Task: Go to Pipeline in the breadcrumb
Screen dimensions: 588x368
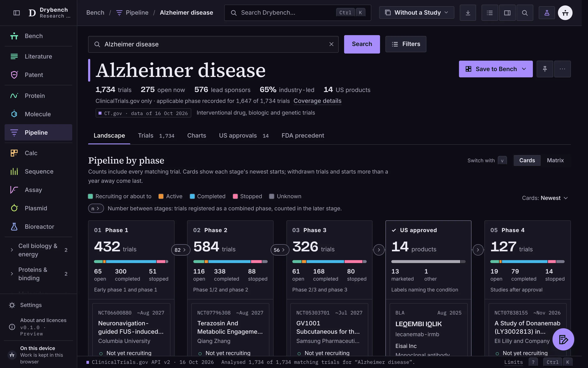Action: [x=132, y=13]
